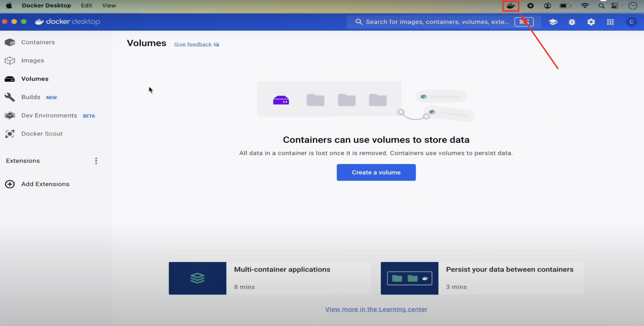Image resolution: width=644 pixels, height=326 pixels.
Task: Click the battery status icon
Action: (565, 6)
